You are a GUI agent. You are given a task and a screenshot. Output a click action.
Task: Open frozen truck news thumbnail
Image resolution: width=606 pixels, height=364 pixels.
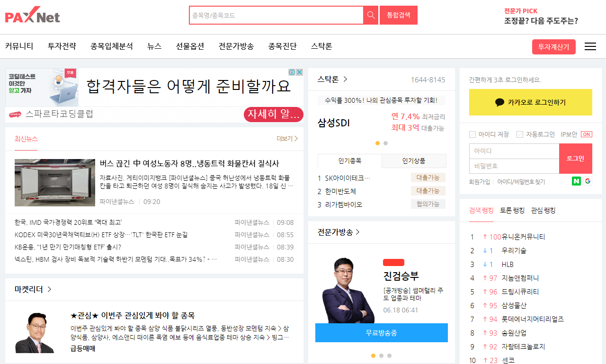[x=55, y=183]
